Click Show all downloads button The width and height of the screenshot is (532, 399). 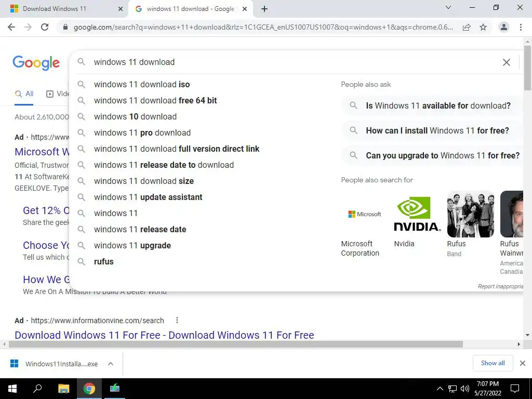493,363
